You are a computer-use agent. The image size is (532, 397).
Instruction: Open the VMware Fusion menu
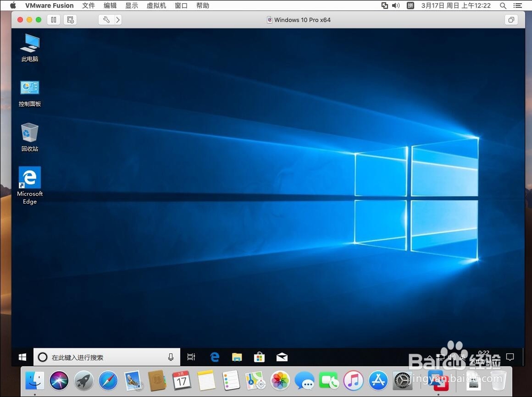pos(49,5)
